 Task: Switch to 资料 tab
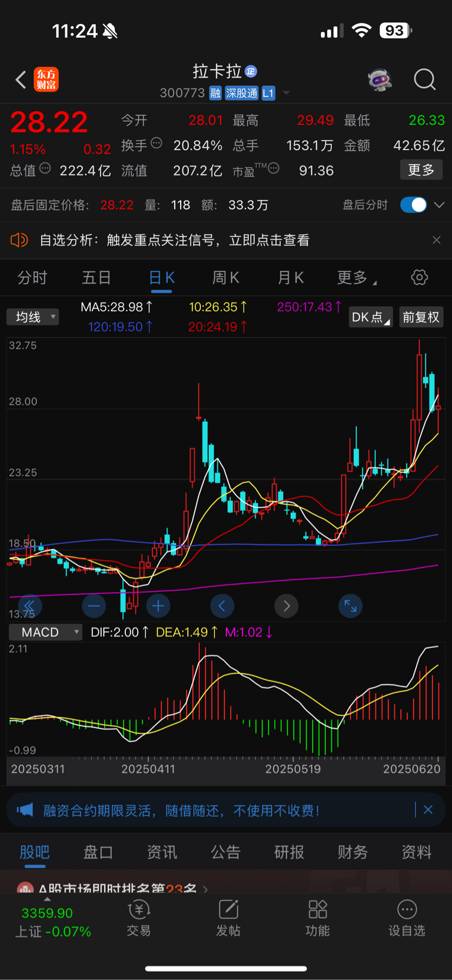(x=417, y=852)
